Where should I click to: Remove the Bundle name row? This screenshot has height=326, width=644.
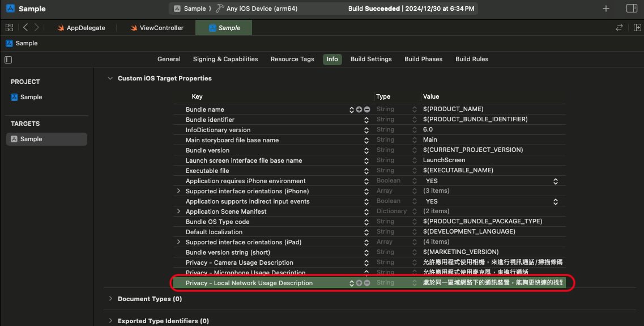(x=367, y=109)
